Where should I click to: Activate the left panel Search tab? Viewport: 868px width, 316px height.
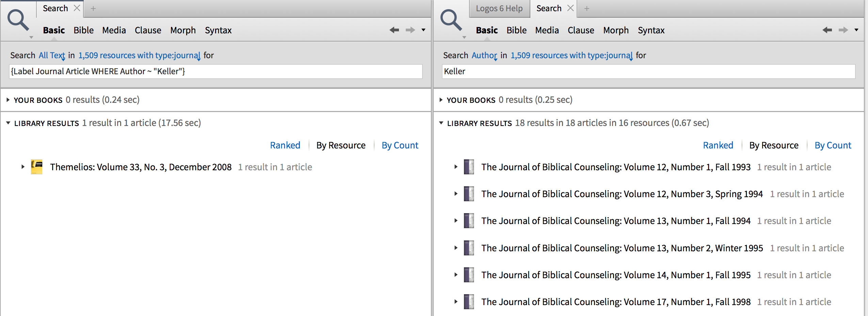click(x=55, y=9)
